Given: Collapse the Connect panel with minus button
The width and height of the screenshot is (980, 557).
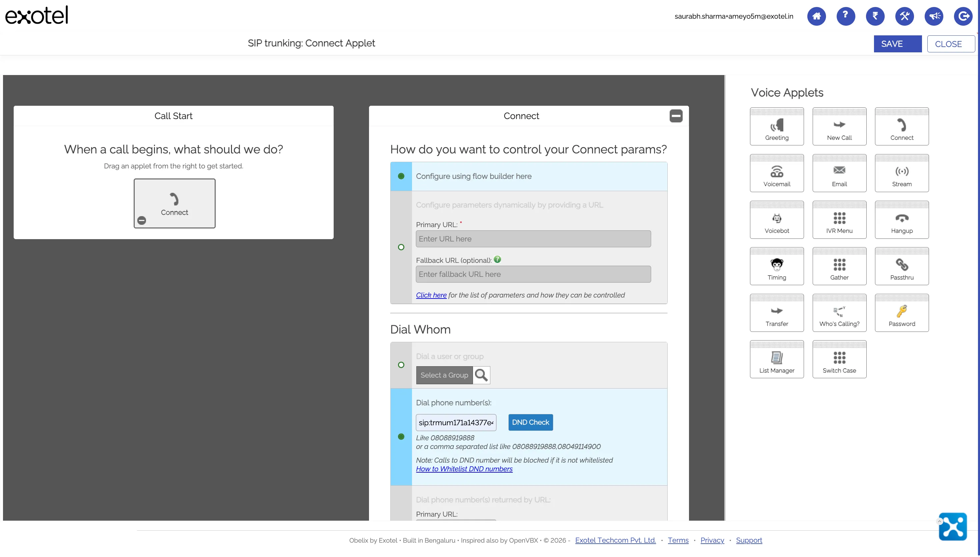Looking at the screenshot, I should coord(676,116).
